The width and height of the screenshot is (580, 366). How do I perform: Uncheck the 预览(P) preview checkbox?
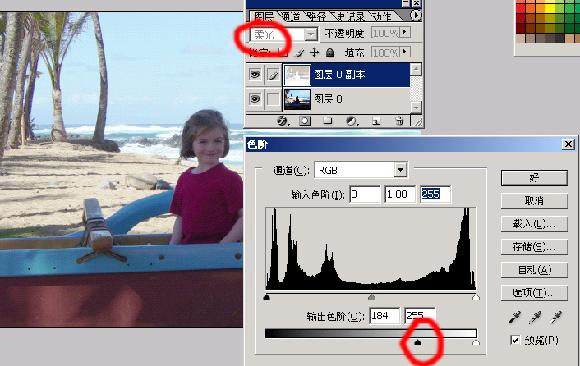515,339
